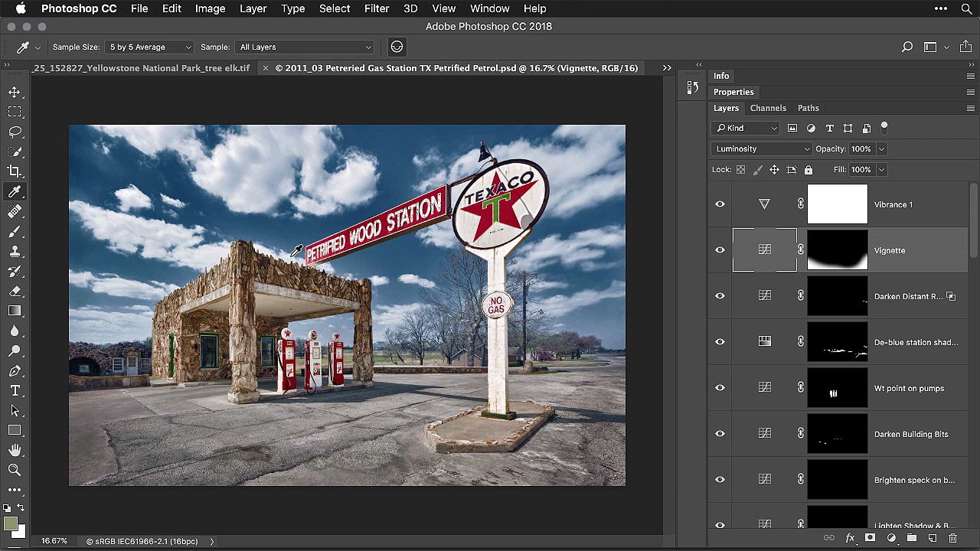980x551 pixels.
Task: Open the Fill slider dropdown arrow
Action: click(882, 169)
